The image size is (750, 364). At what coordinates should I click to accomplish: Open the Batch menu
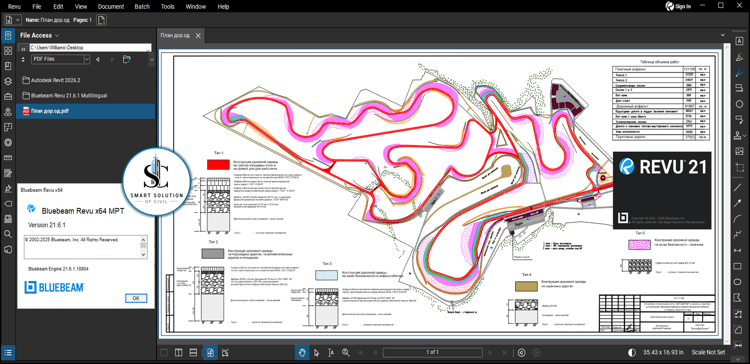coord(142,7)
